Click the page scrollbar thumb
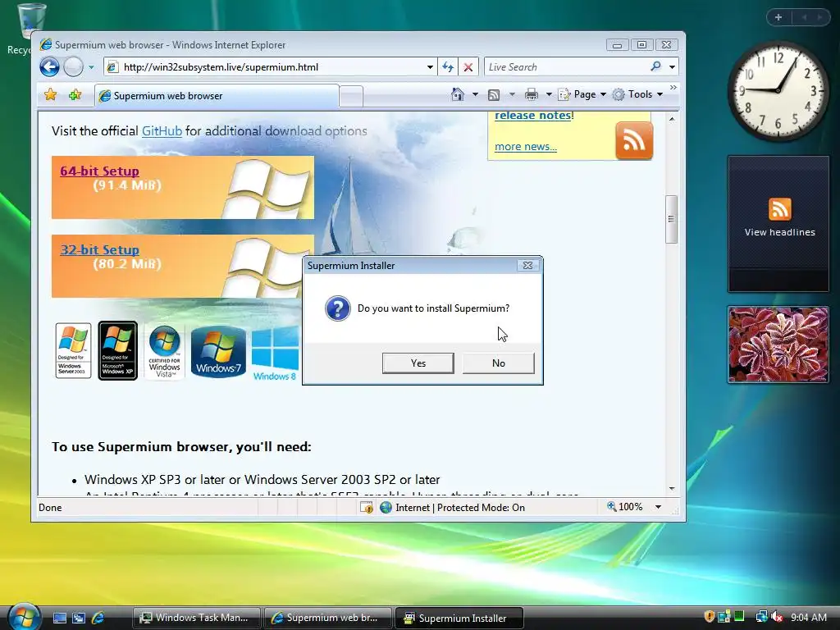The width and height of the screenshot is (840, 630). click(671, 219)
